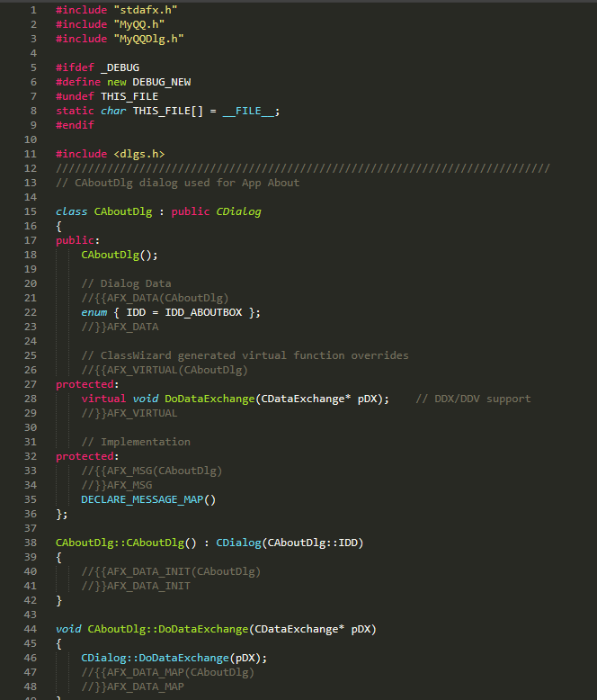The width and height of the screenshot is (597, 700).
Task: Click the "// Dialog Data" comment
Action: pyautogui.click(x=126, y=283)
